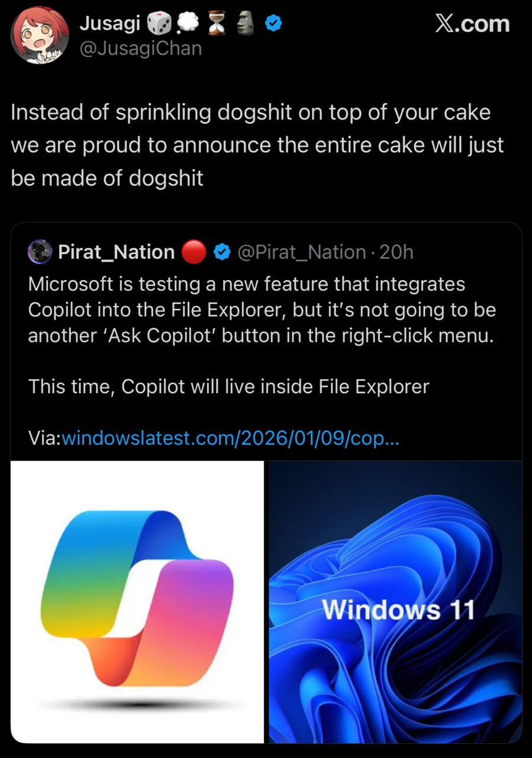Click the @Pirat_Nation handle
This screenshot has width=532, height=758.
[x=301, y=252]
